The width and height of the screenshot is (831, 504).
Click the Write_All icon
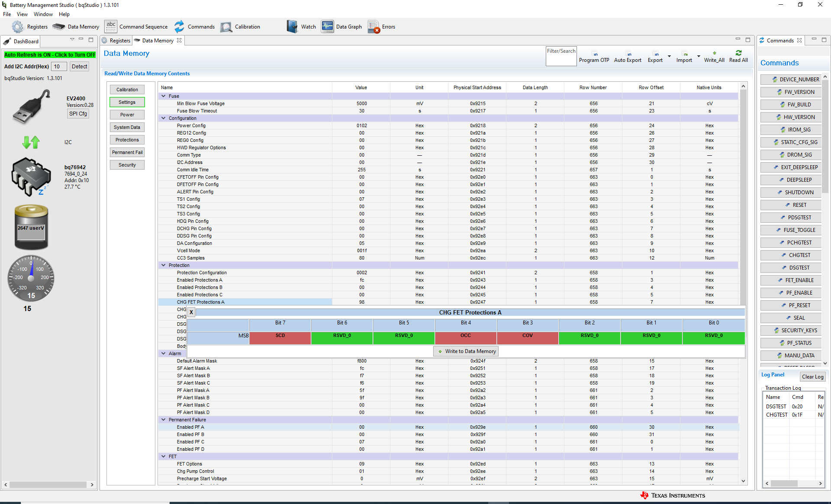pyautogui.click(x=714, y=57)
